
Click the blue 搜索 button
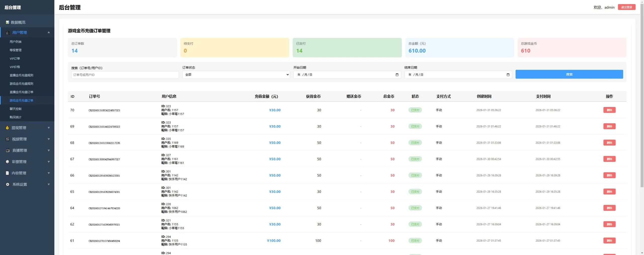[x=569, y=74]
